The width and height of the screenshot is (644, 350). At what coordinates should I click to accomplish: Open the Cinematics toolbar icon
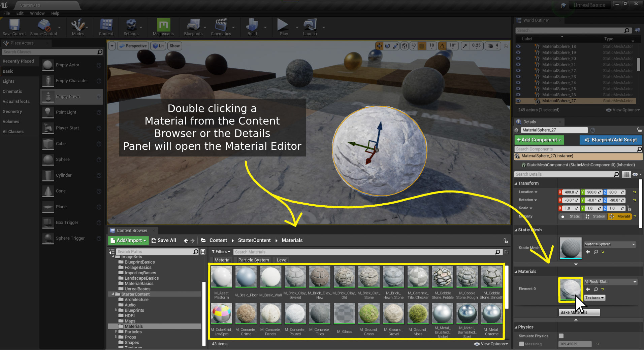[221, 27]
